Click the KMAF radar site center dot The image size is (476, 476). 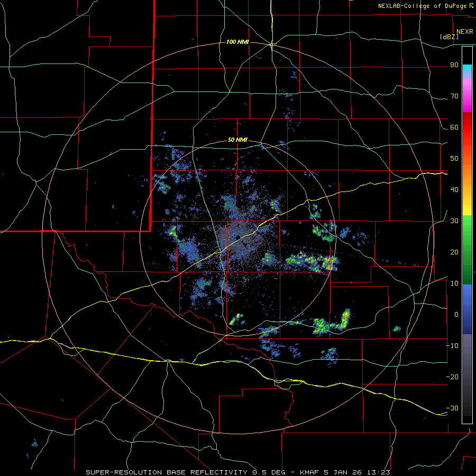(x=237, y=237)
